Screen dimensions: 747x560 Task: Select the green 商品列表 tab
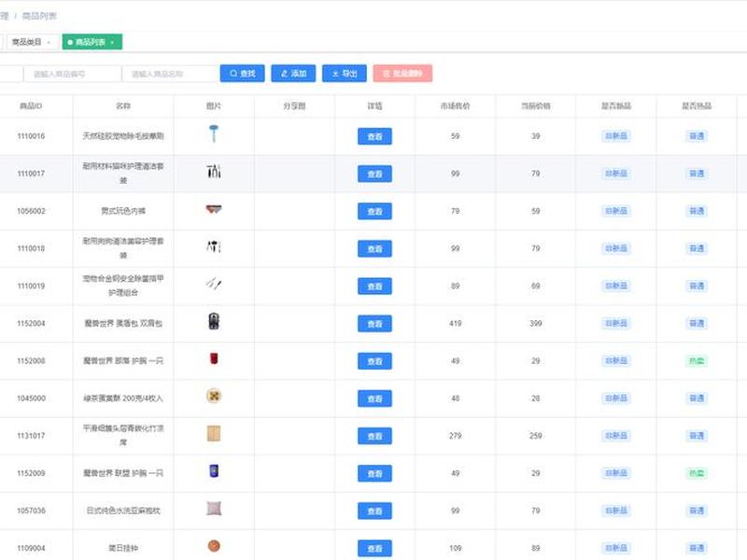click(92, 42)
